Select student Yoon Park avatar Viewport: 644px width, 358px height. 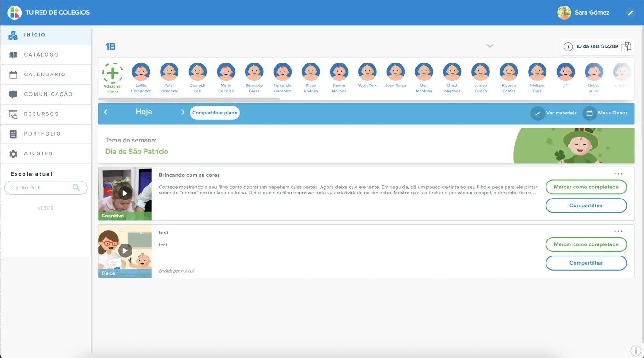pyautogui.click(x=368, y=72)
